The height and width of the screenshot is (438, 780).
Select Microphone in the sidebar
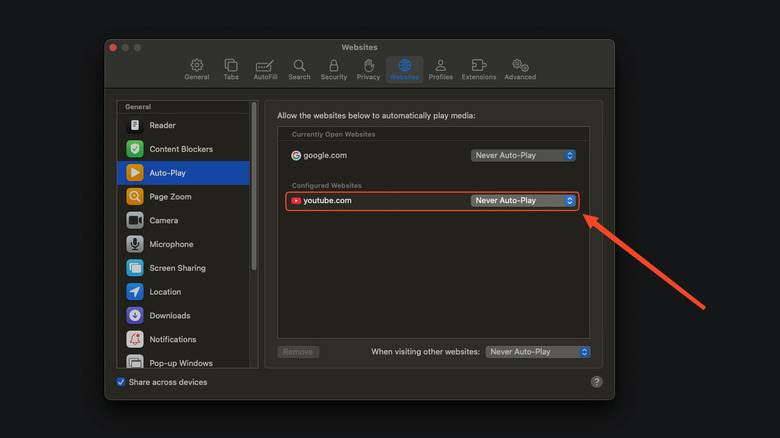click(x=171, y=244)
